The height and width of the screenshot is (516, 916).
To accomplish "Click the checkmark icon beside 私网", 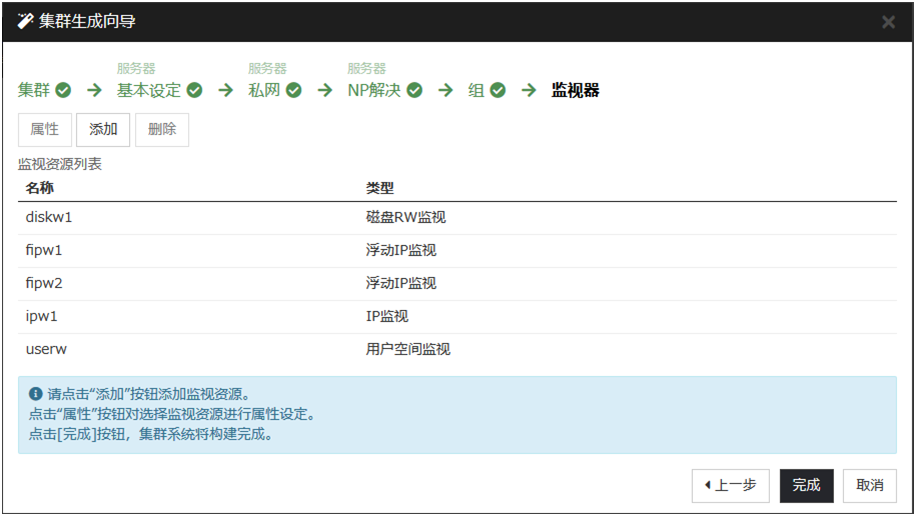I will pos(294,91).
